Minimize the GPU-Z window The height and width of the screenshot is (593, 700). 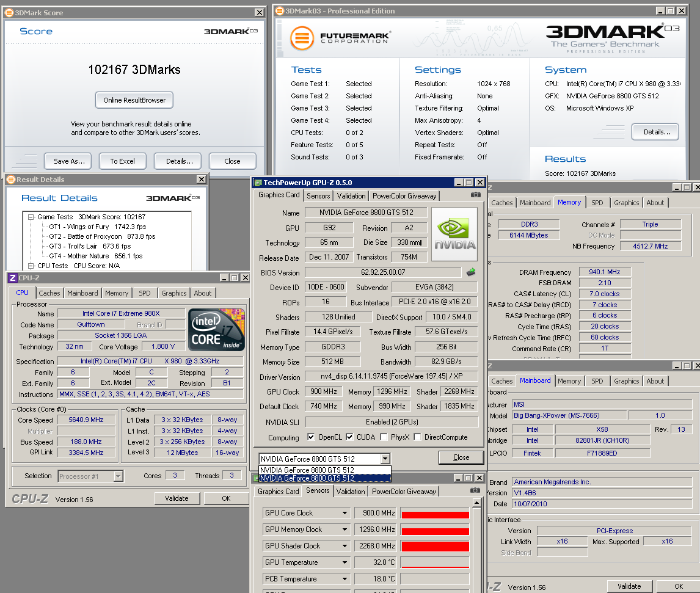point(459,182)
